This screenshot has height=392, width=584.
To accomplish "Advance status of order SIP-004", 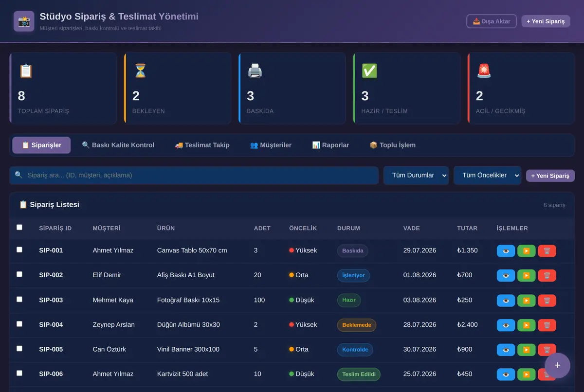I will coord(526,325).
